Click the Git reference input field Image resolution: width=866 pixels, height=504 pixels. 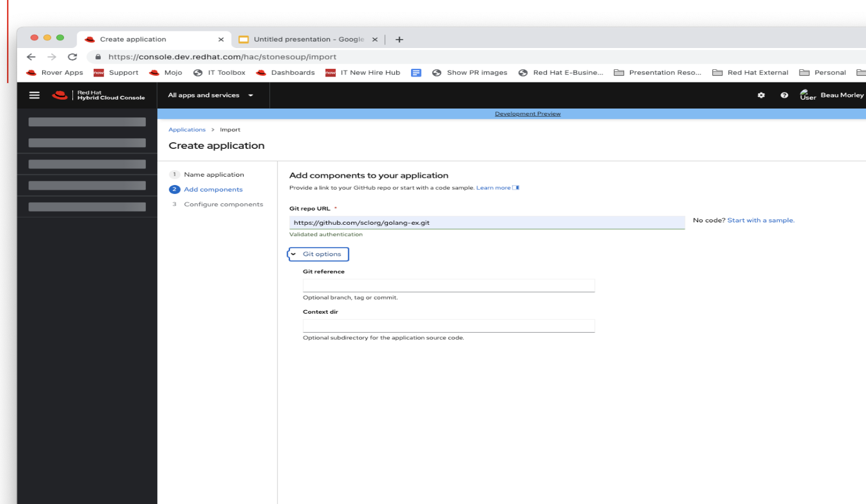point(449,286)
